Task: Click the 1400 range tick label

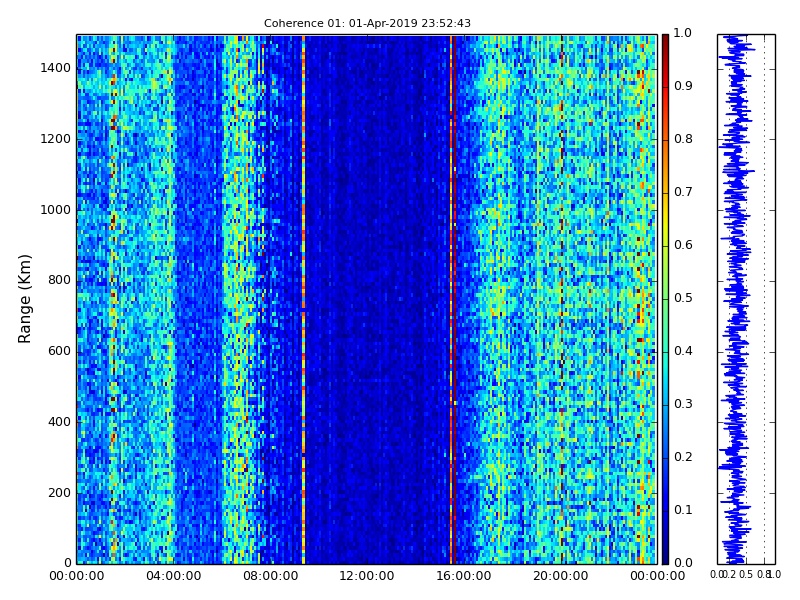Action: (56, 68)
